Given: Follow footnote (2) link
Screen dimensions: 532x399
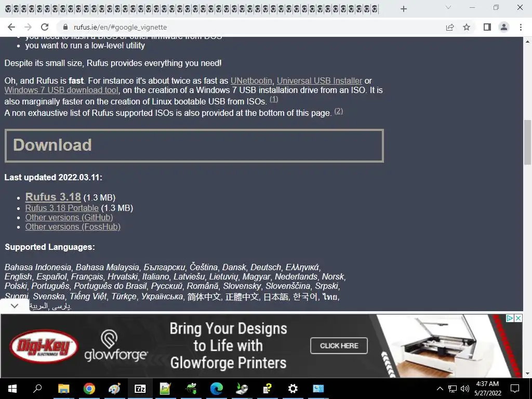Looking at the screenshot, I should pyautogui.click(x=339, y=111).
